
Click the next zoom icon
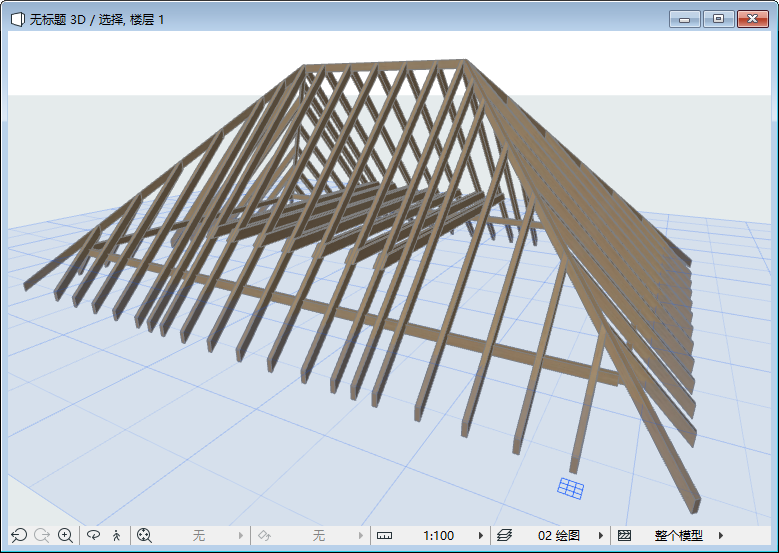[x=42, y=536]
